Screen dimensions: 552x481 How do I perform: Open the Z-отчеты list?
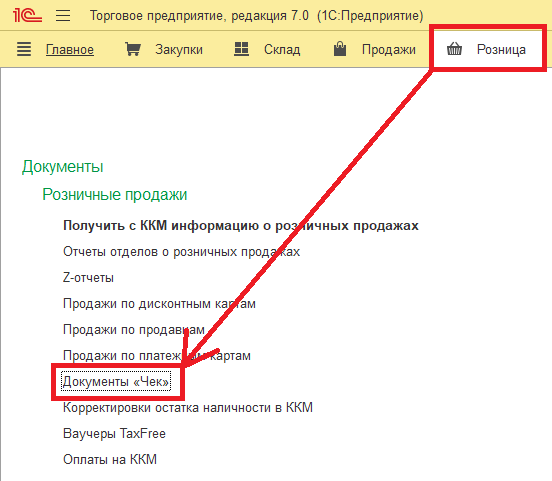[x=88, y=278]
